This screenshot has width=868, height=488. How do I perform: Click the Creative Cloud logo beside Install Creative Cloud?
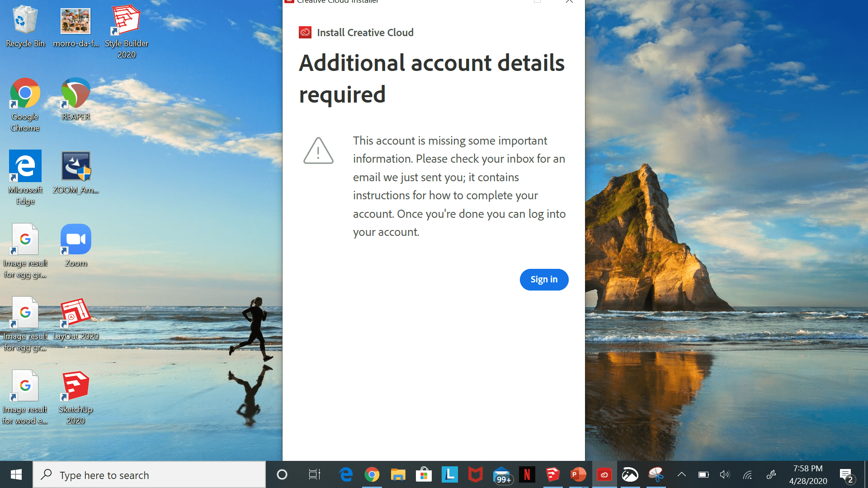[305, 33]
